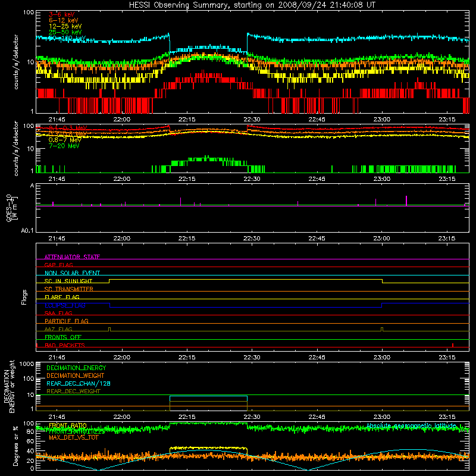Select the '6-12 keV' orange legend label
The image size is (476, 476).
click(x=64, y=20)
